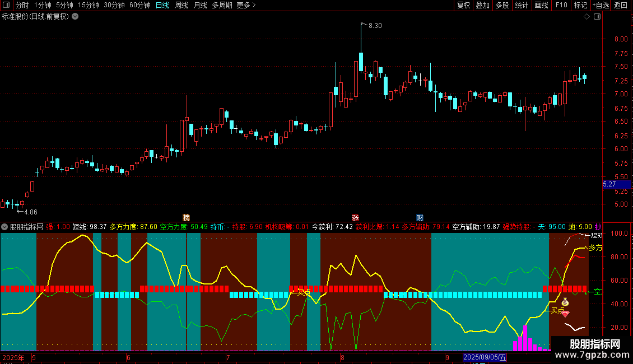
Task: Click the 2025年 time axis label
Action: tap(13, 357)
